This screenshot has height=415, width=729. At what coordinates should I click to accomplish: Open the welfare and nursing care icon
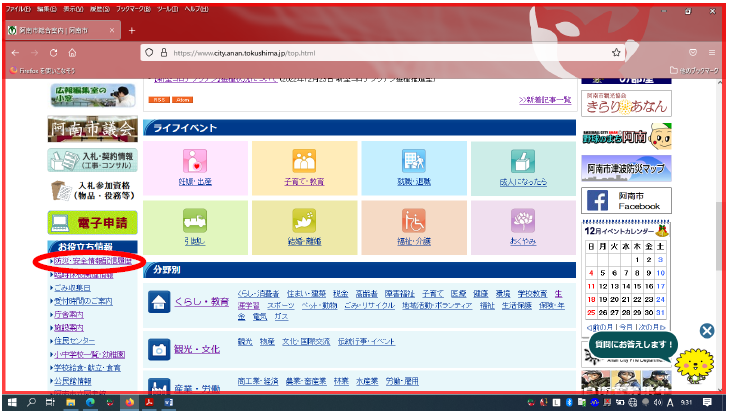[x=414, y=220]
